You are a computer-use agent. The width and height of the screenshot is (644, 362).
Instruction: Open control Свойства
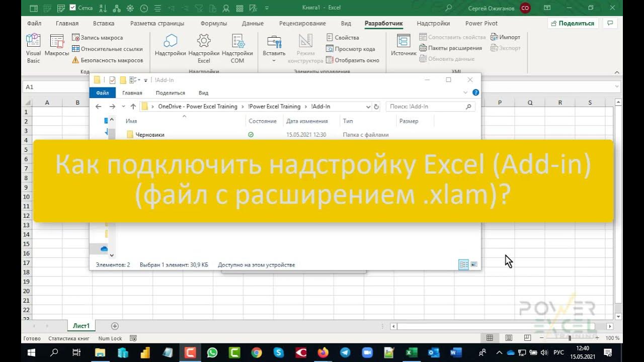point(343,38)
